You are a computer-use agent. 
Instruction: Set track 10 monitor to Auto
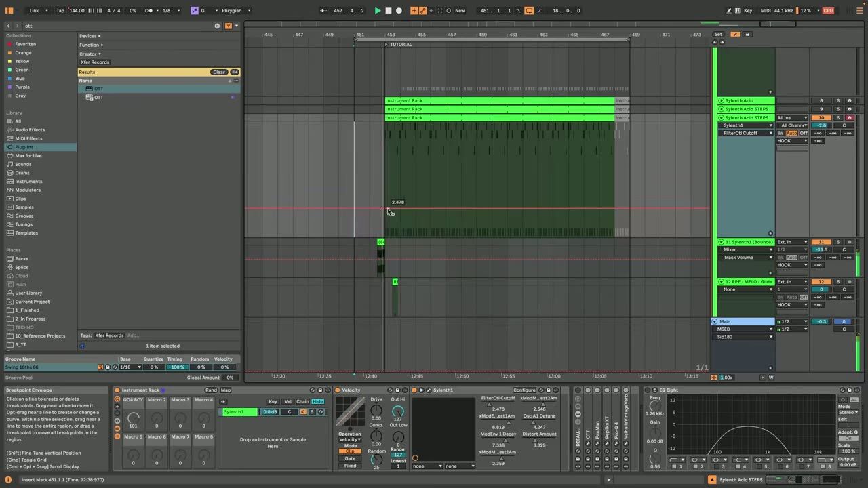[791, 134]
